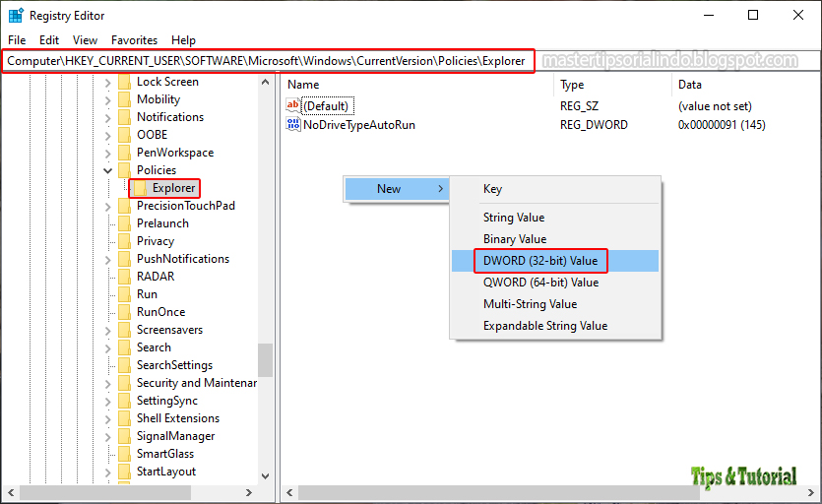Click the Registry Editor app icon
This screenshot has width=822, height=504.
pos(16,15)
